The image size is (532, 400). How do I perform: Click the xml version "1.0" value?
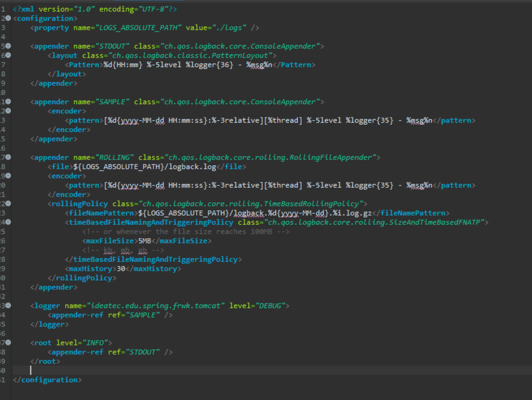[84, 9]
